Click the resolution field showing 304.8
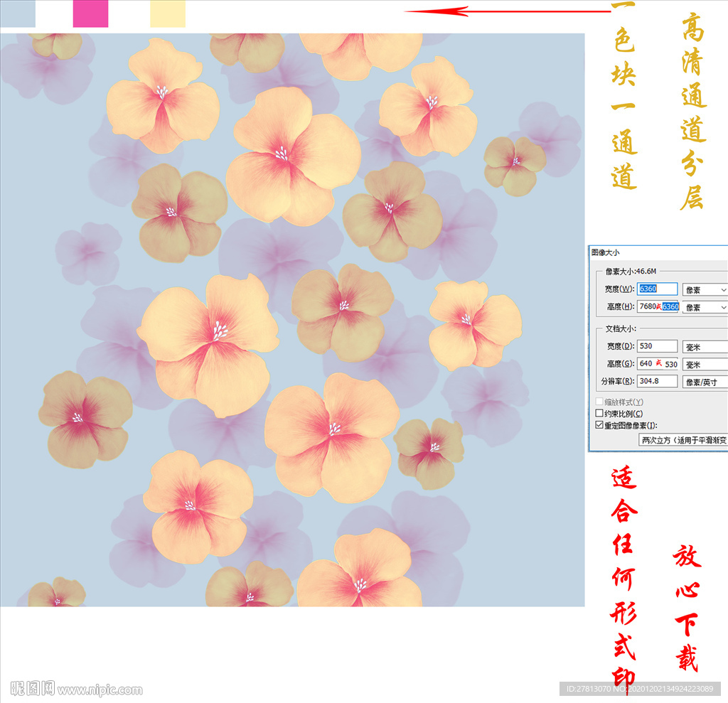 coord(657,381)
